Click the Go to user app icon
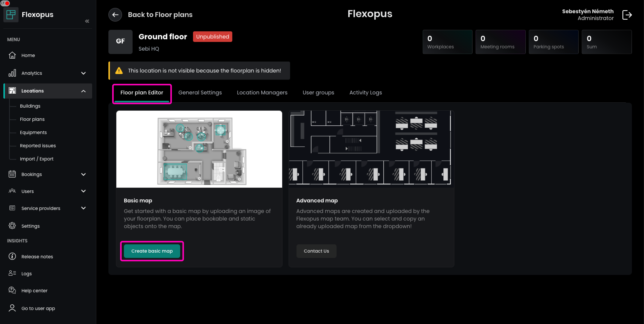Image resolution: width=644 pixels, height=324 pixels. click(x=12, y=308)
